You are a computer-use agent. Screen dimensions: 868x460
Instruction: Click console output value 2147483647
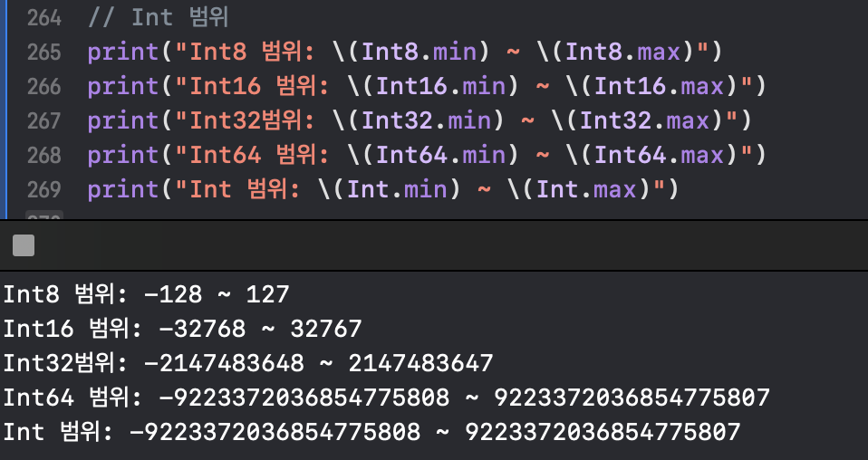pos(420,363)
